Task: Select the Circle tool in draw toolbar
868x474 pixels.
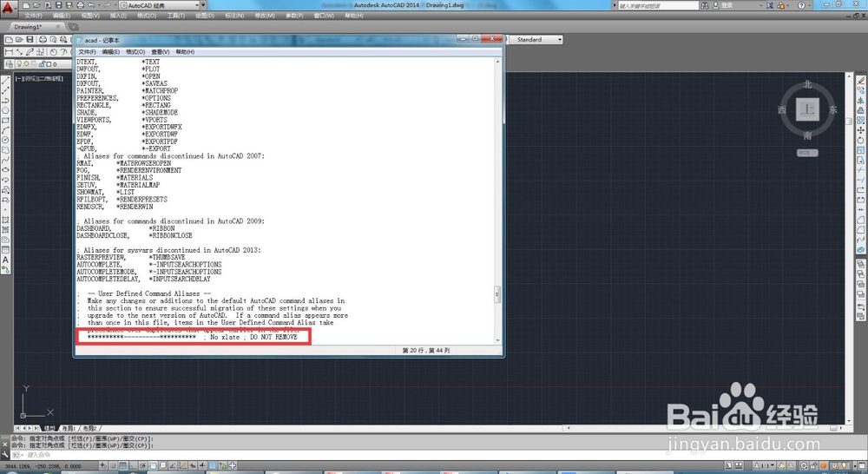Action: pyautogui.click(x=5, y=140)
